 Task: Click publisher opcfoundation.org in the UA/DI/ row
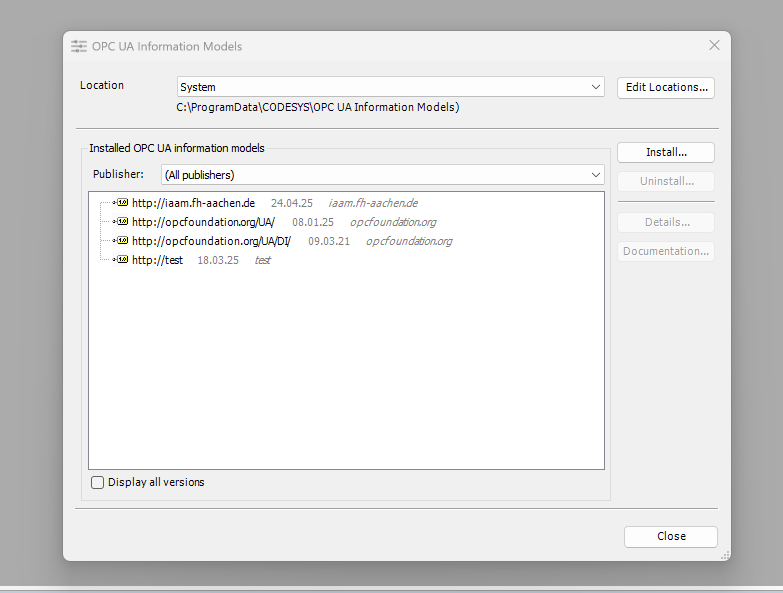coord(409,241)
